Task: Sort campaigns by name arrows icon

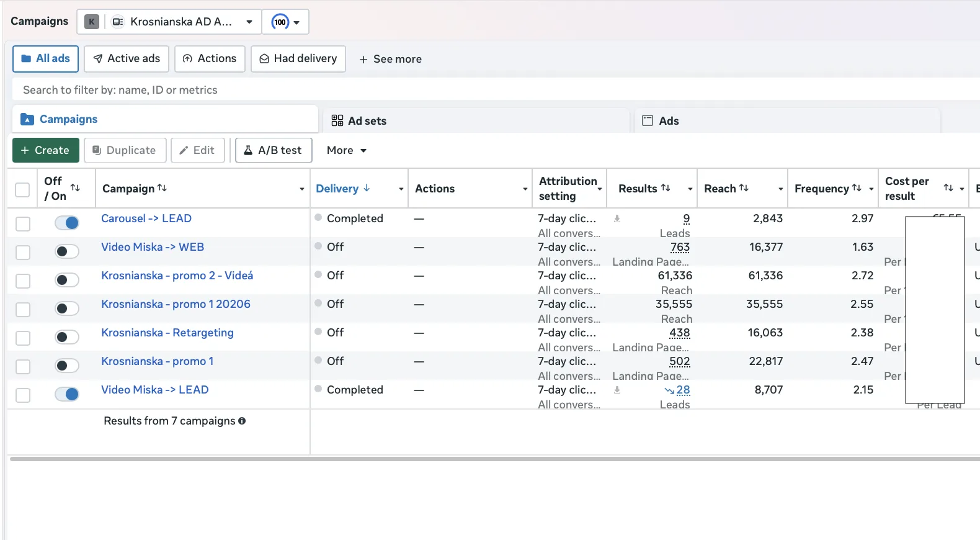Action: (x=162, y=187)
